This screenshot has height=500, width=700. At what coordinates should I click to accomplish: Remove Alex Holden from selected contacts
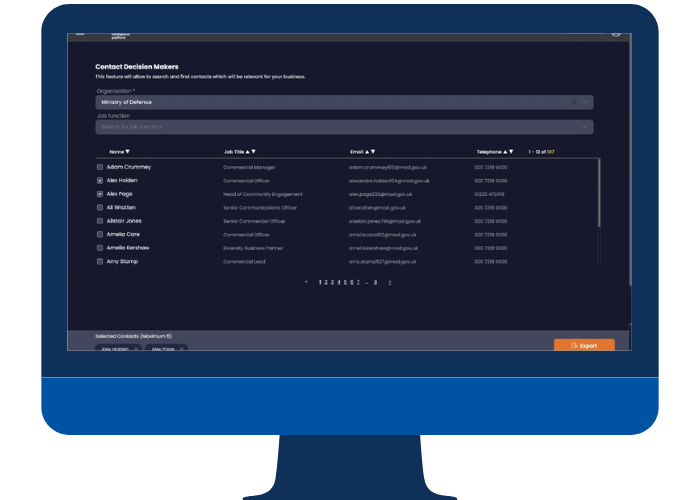click(x=136, y=349)
